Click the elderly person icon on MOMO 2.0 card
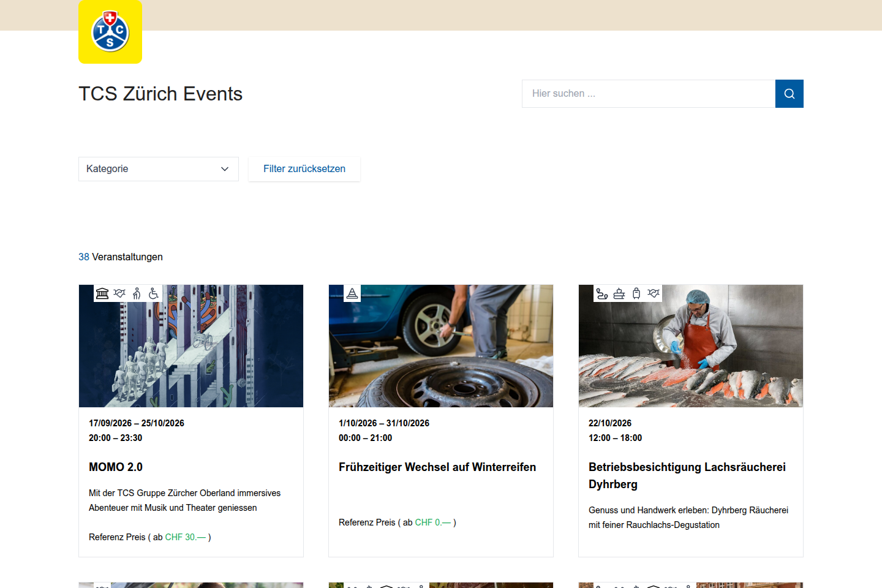This screenshot has height=588, width=882. click(137, 293)
